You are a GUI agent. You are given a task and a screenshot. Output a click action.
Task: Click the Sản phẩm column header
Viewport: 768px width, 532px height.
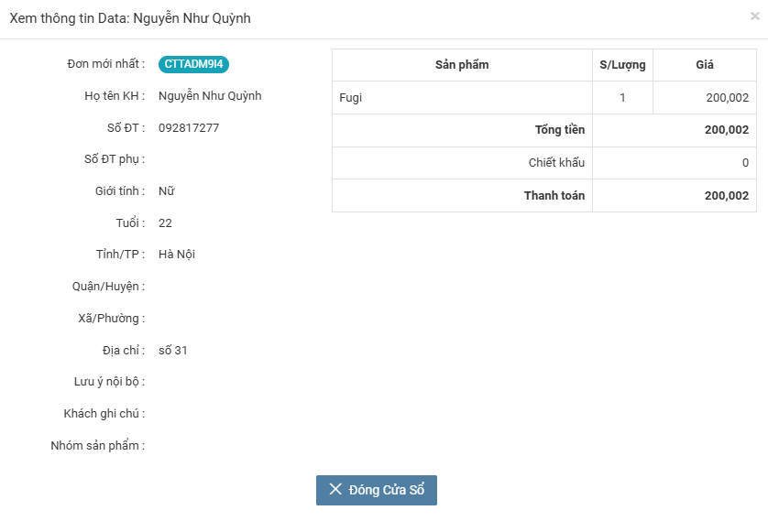tap(462, 65)
